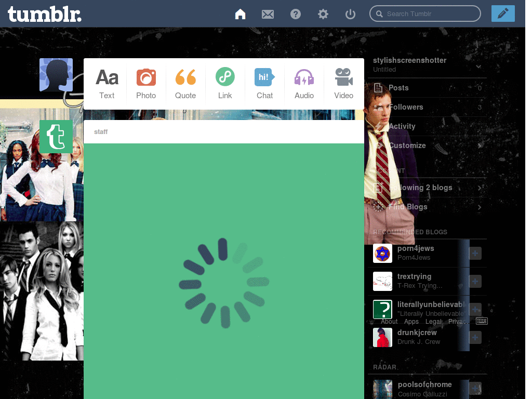Open the help question mark icon
Screen dimensions: 532x399
pos(296,14)
